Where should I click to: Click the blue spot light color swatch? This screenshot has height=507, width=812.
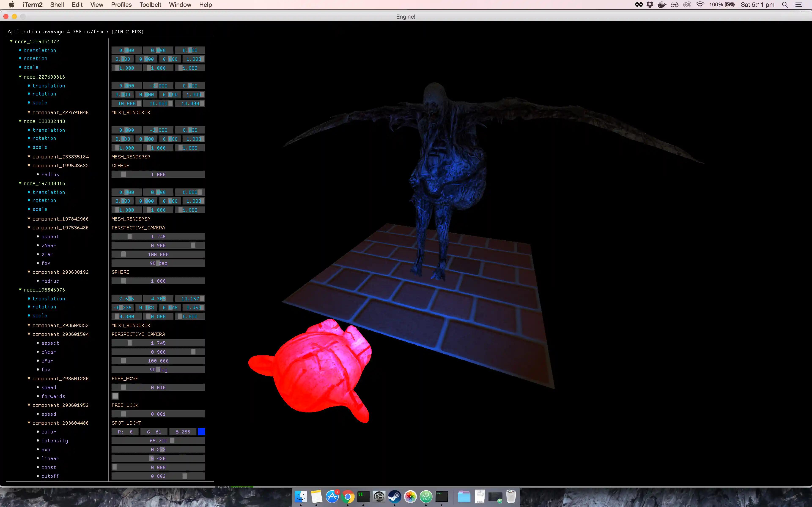201,432
